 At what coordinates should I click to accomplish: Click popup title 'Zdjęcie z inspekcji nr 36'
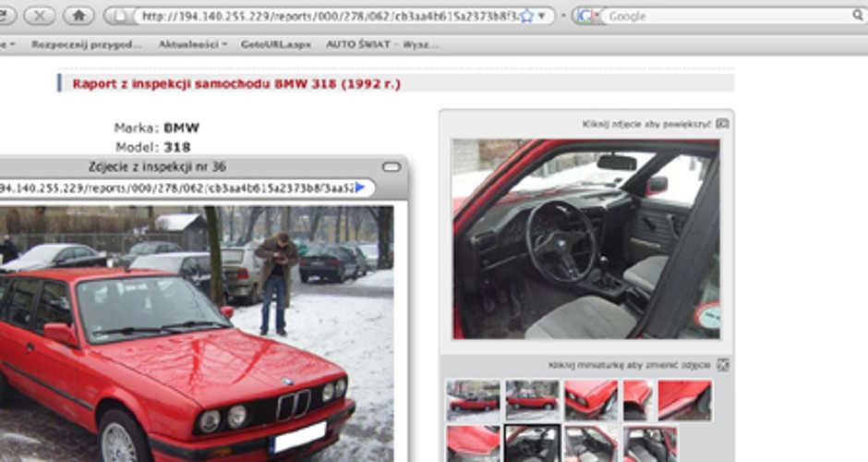click(x=157, y=166)
